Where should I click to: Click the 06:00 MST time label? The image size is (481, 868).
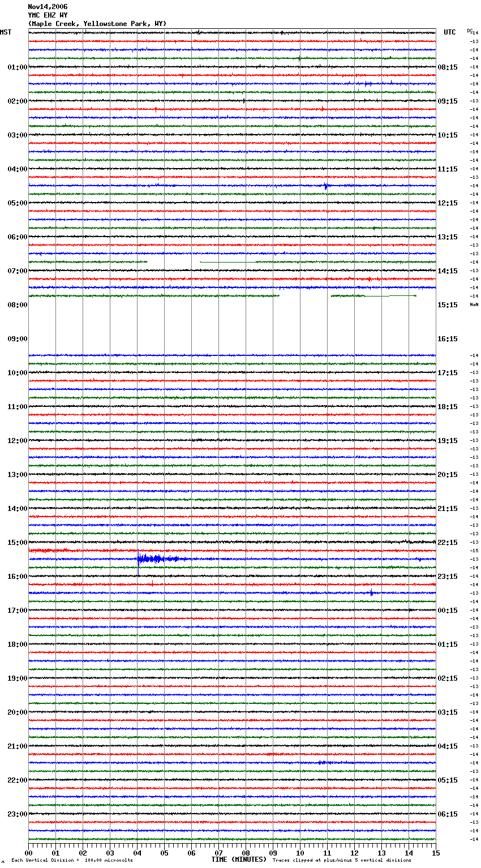pos(18,237)
